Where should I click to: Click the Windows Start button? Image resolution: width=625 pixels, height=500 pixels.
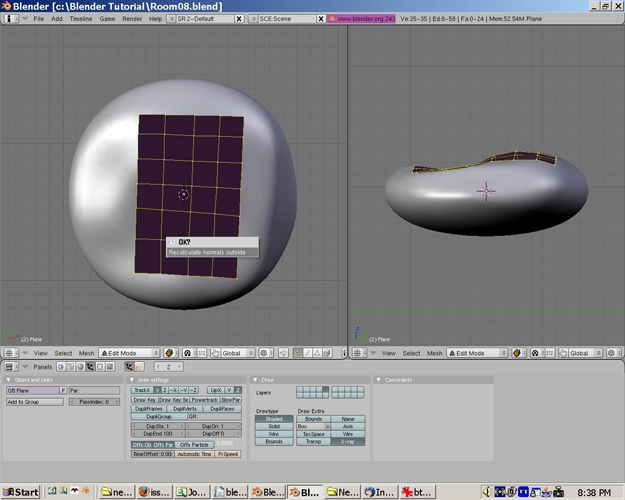point(21,491)
